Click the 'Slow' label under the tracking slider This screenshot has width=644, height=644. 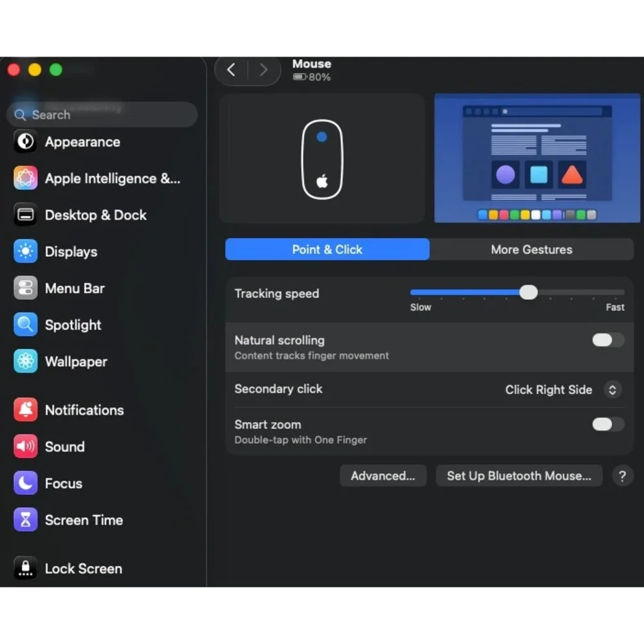point(421,307)
